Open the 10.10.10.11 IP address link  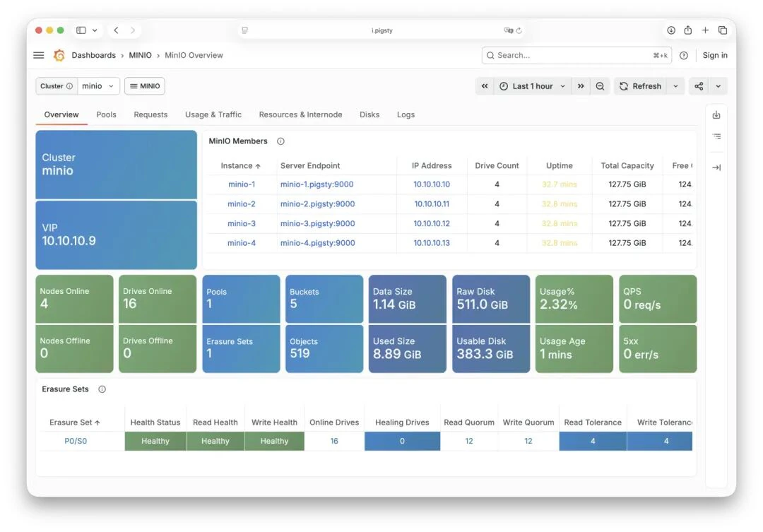pos(432,204)
